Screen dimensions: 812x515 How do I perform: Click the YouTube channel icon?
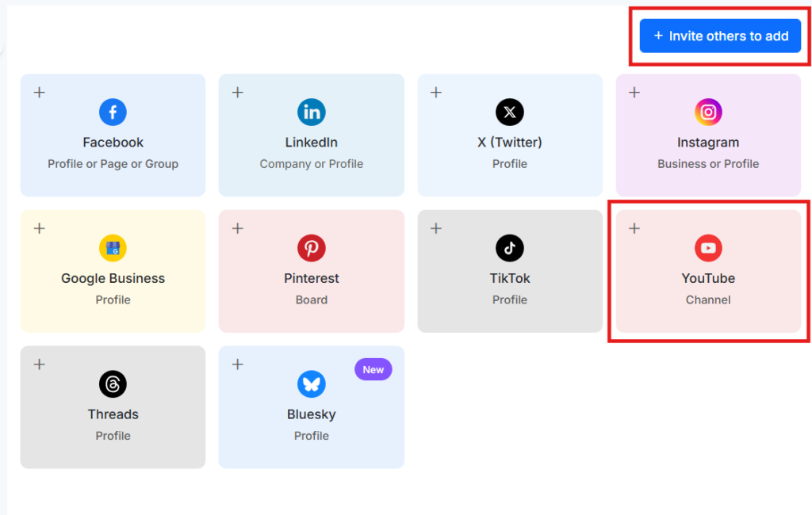(708, 248)
